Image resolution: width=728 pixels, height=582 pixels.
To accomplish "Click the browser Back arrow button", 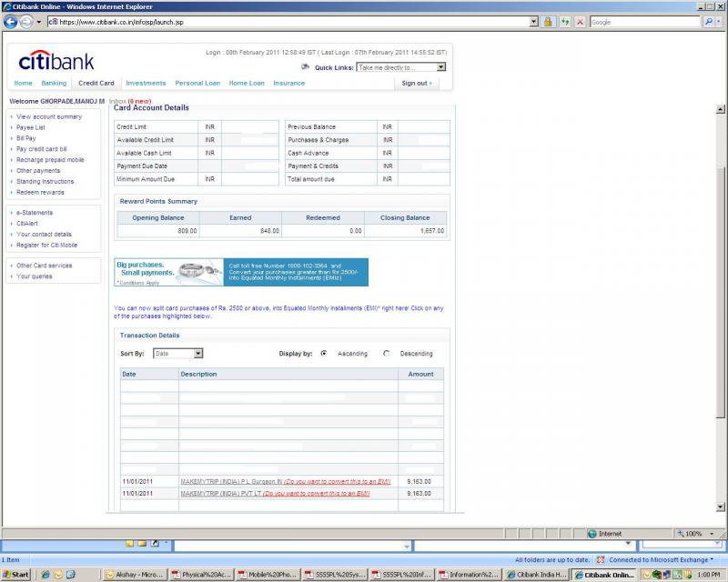I will click(x=10, y=21).
